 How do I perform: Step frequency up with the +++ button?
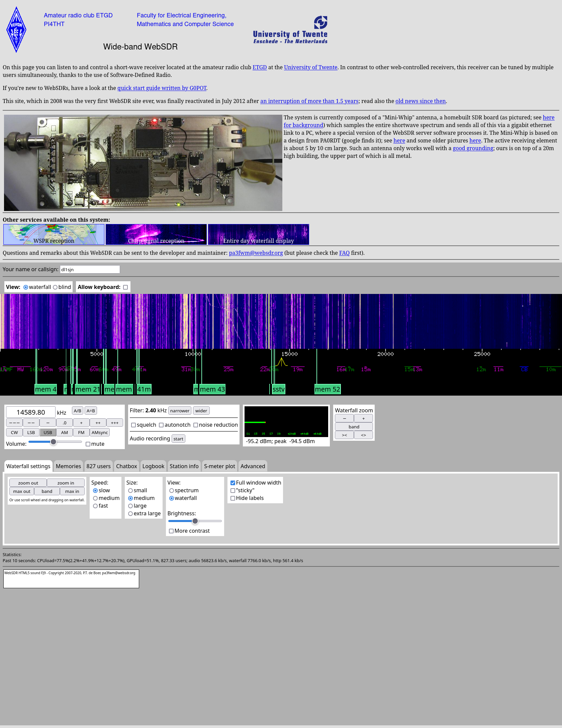[x=115, y=423]
